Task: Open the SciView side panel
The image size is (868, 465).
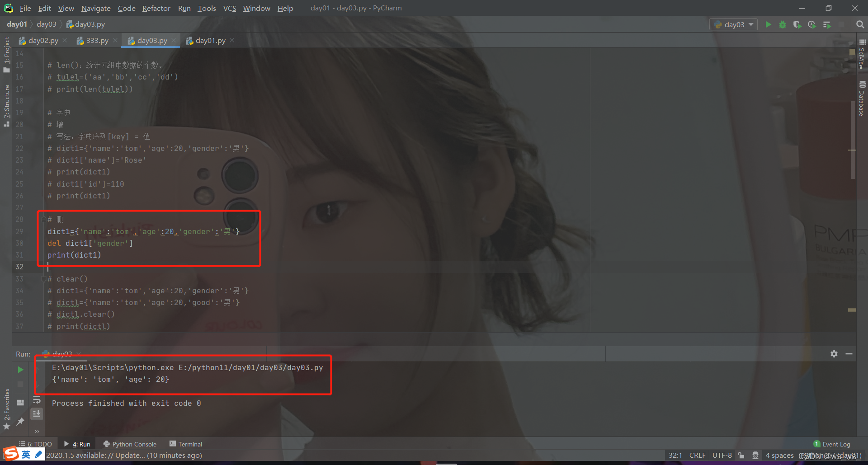Action: 862,54
